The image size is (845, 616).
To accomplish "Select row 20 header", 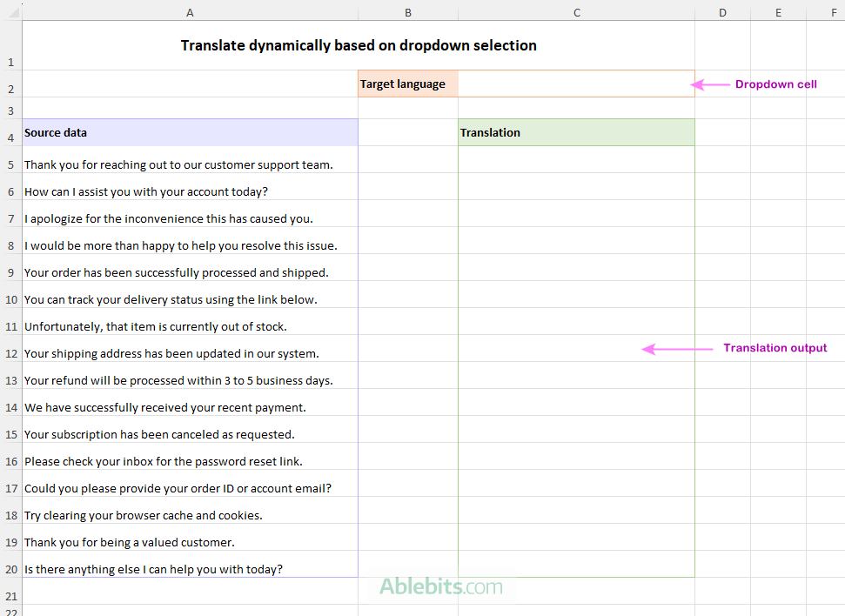I will point(10,564).
